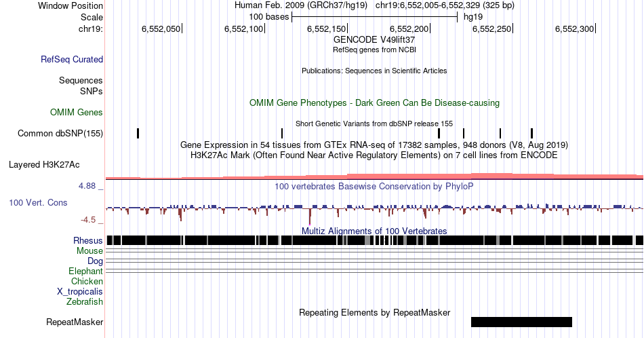The height and width of the screenshot is (338, 644).
Task: Click the GENCODE V49lift37 track title
Action: (374, 40)
